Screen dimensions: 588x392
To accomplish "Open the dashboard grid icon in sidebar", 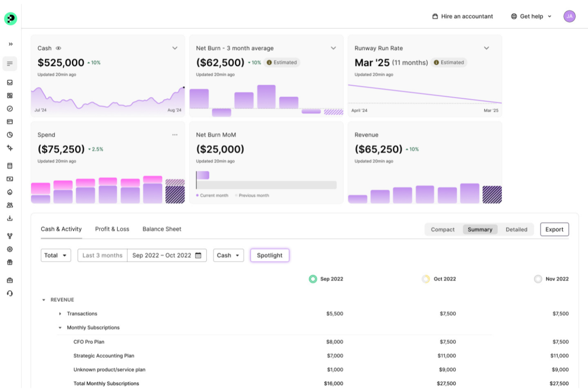I will [x=10, y=96].
